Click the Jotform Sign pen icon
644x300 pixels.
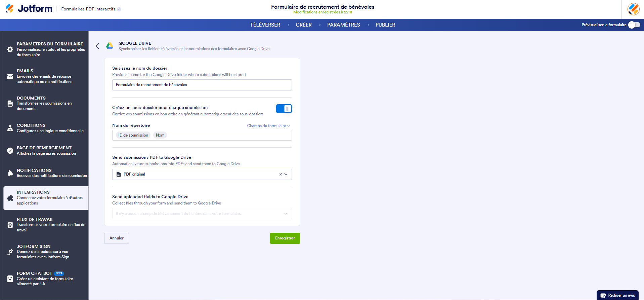pos(10,252)
